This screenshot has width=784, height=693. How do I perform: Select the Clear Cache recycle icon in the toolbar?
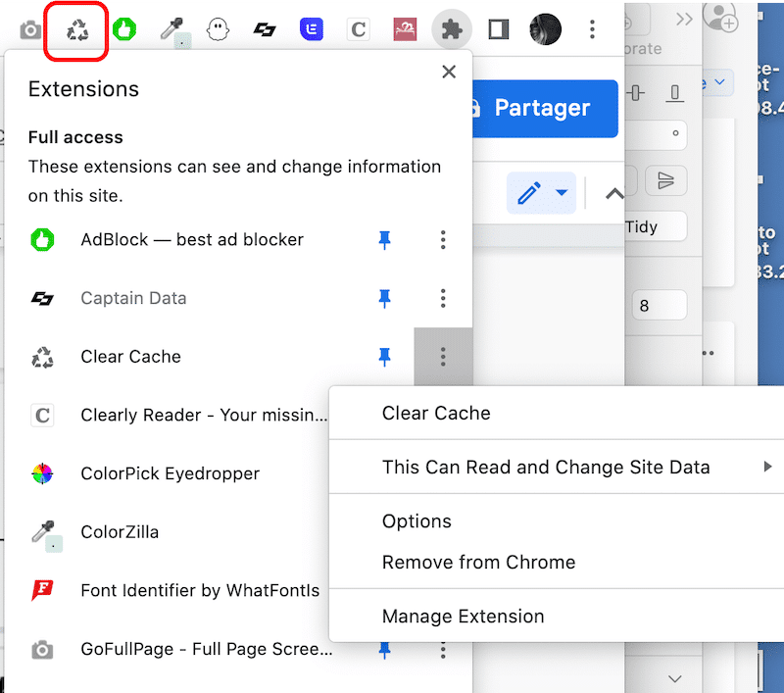(x=75, y=28)
